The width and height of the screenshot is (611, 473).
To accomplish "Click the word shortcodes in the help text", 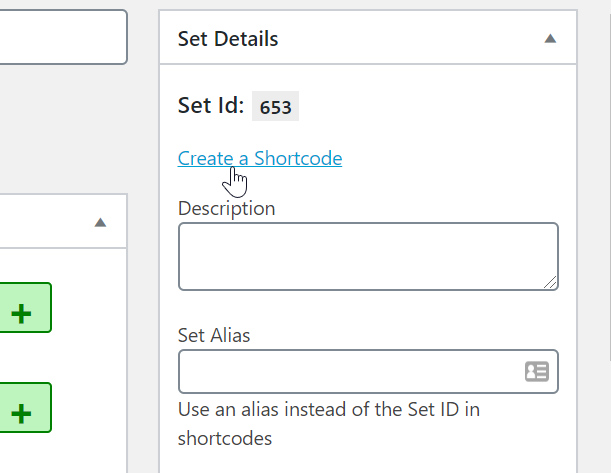I will (x=225, y=438).
